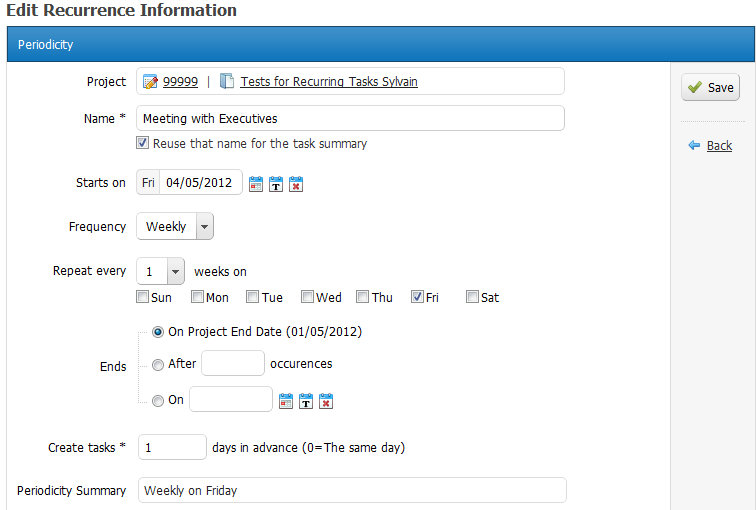Click the blue Back arrow icon
This screenshot has width=756, height=510.
(694, 145)
